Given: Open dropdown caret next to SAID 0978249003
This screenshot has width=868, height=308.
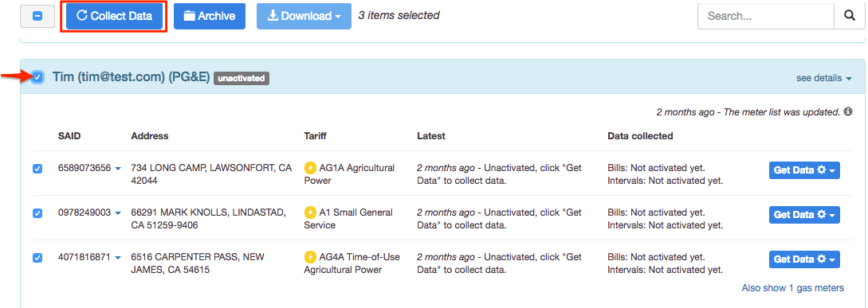Looking at the screenshot, I should point(118,212).
